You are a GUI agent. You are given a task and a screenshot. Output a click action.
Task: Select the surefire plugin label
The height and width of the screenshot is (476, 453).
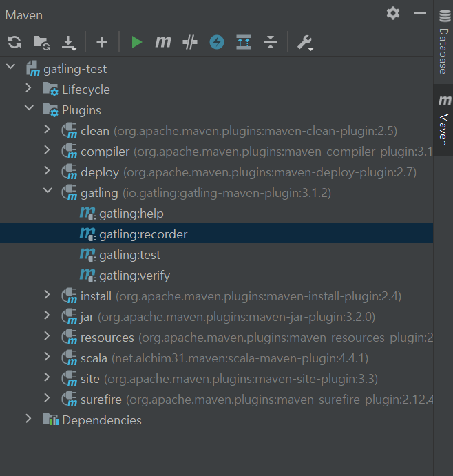click(x=101, y=400)
